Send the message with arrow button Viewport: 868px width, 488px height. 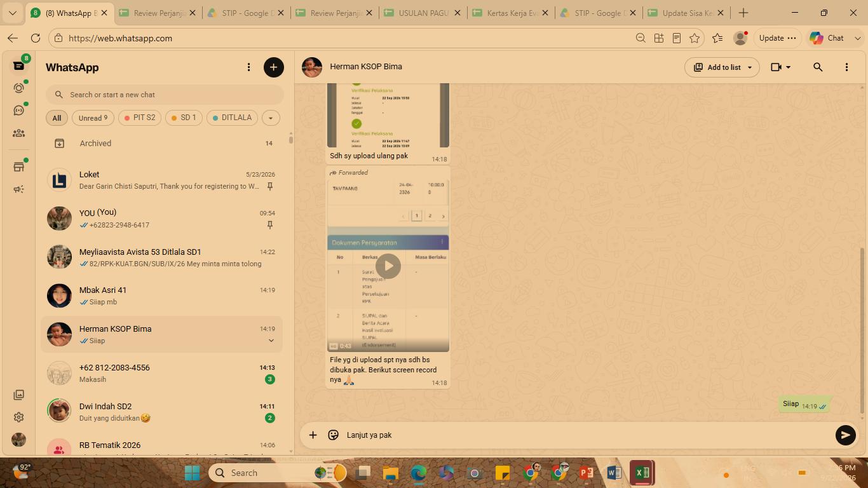point(845,435)
